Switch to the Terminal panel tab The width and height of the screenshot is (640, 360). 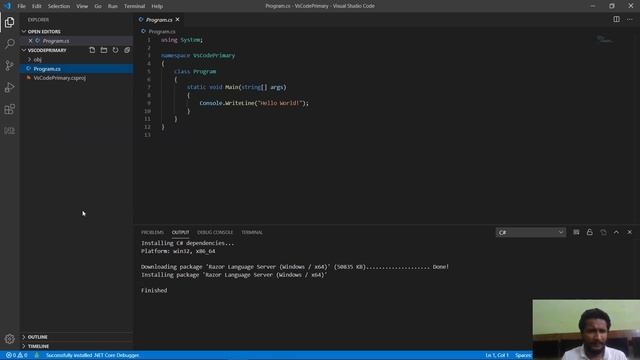point(252,232)
